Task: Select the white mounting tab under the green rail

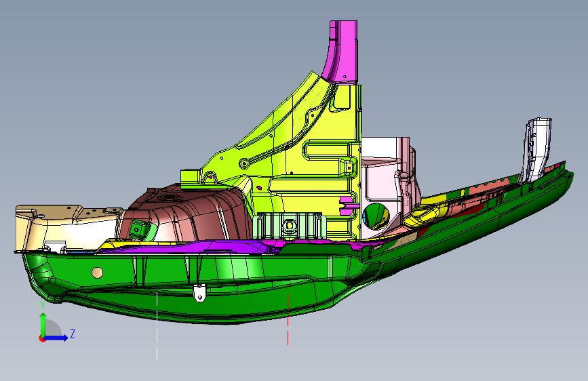Action: point(200,292)
